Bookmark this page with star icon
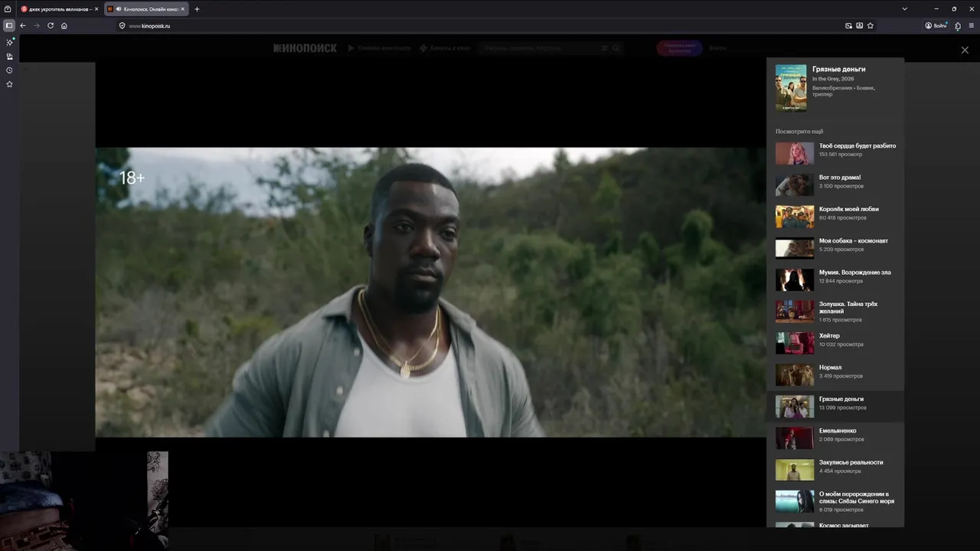 click(871, 25)
